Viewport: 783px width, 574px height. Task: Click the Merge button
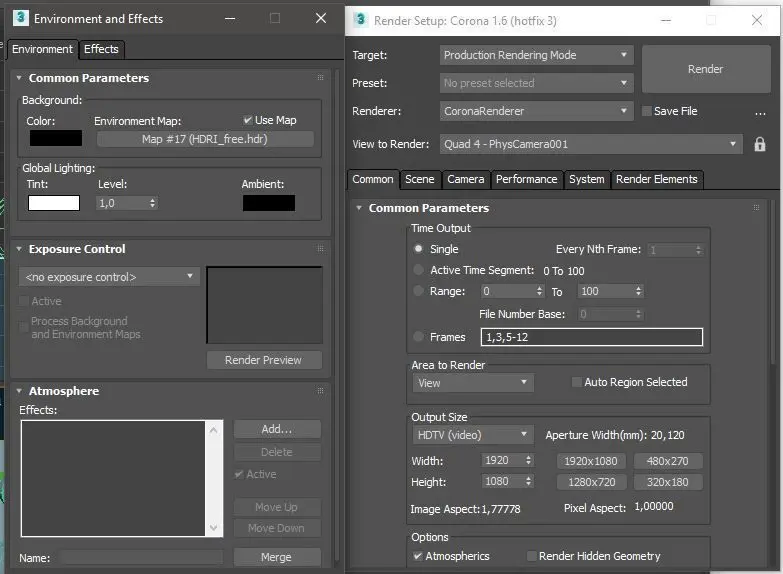[276, 557]
